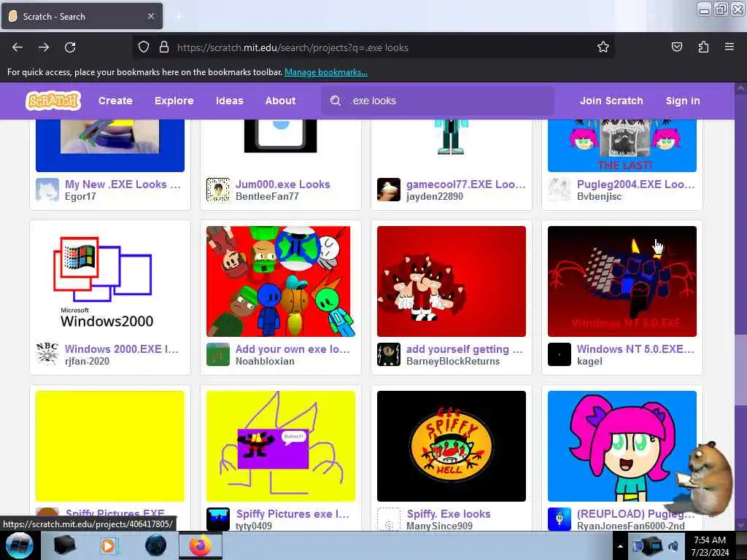This screenshot has width=747, height=560.
Task: Bookmark this page with the star icon
Action: click(603, 47)
